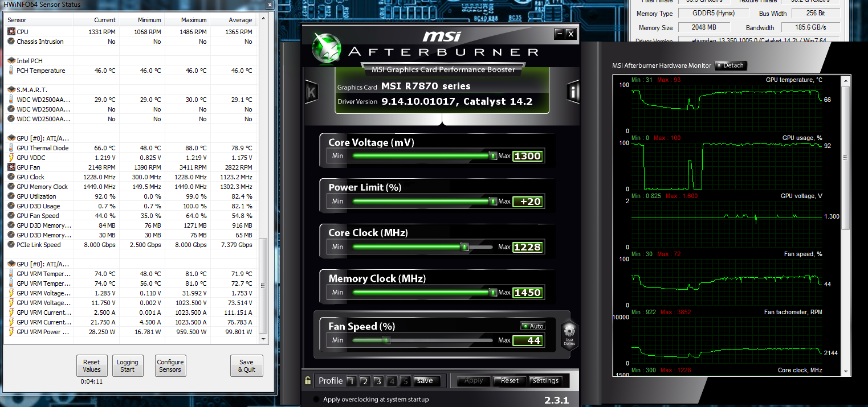Image resolution: width=868 pixels, height=407 pixels.
Task: Reset overclock values in Afterburner
Action: pyautogui.click(x=510, y=381)
